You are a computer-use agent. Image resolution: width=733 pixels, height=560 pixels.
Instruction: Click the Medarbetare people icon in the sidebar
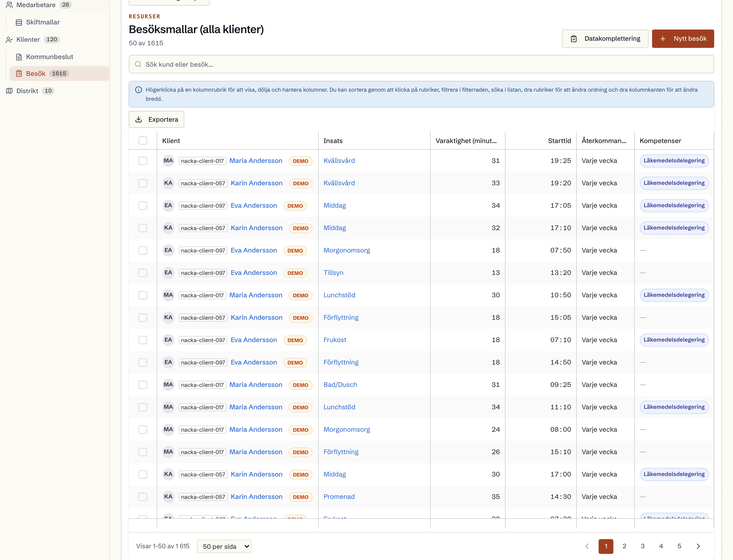click(x=9, y=5)
